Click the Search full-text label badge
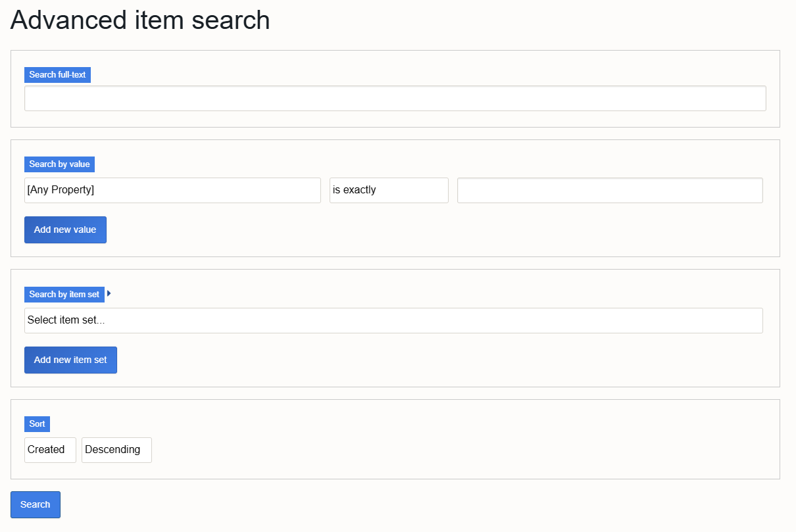 point(57,74)
